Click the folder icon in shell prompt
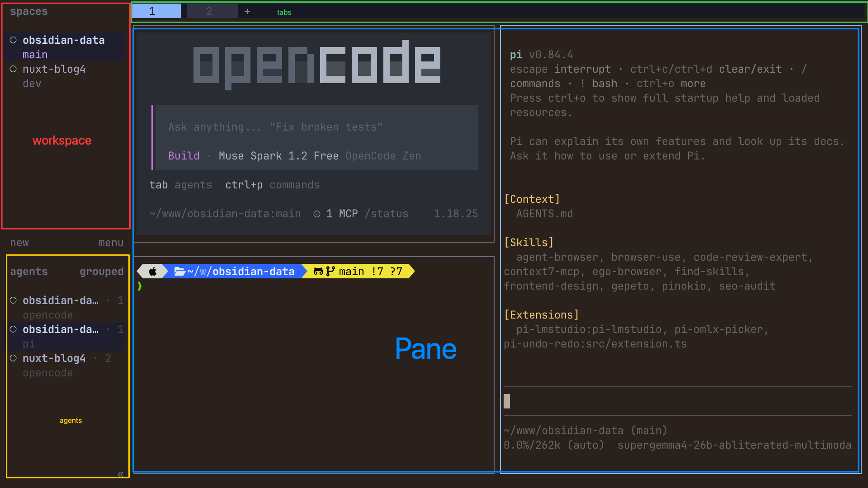Viewport: 868px width, 488px height. click(180, 271)
